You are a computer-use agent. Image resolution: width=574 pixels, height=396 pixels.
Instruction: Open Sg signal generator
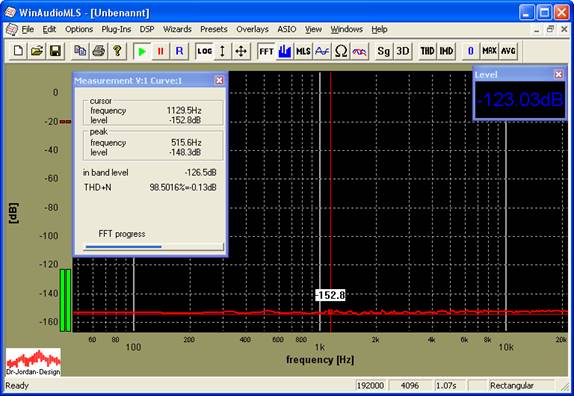tap(384, 51)
